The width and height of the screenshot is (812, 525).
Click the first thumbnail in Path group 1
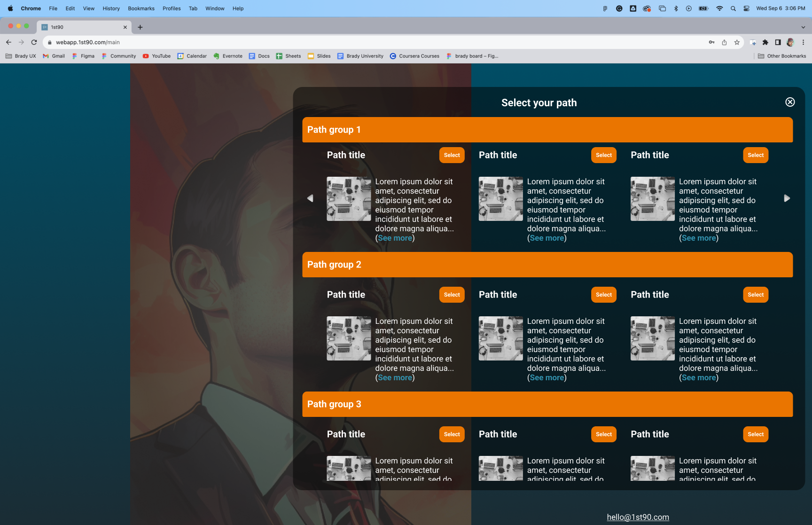point(349,199)
